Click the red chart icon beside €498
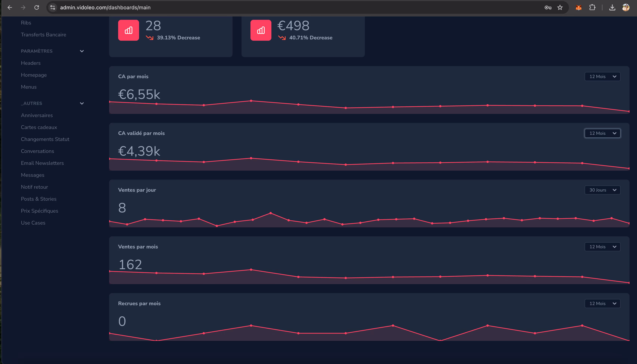 261,30
